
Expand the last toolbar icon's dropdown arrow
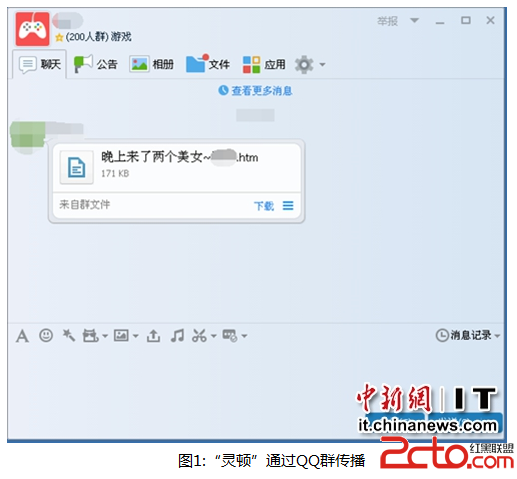click(x=244, y=336)
